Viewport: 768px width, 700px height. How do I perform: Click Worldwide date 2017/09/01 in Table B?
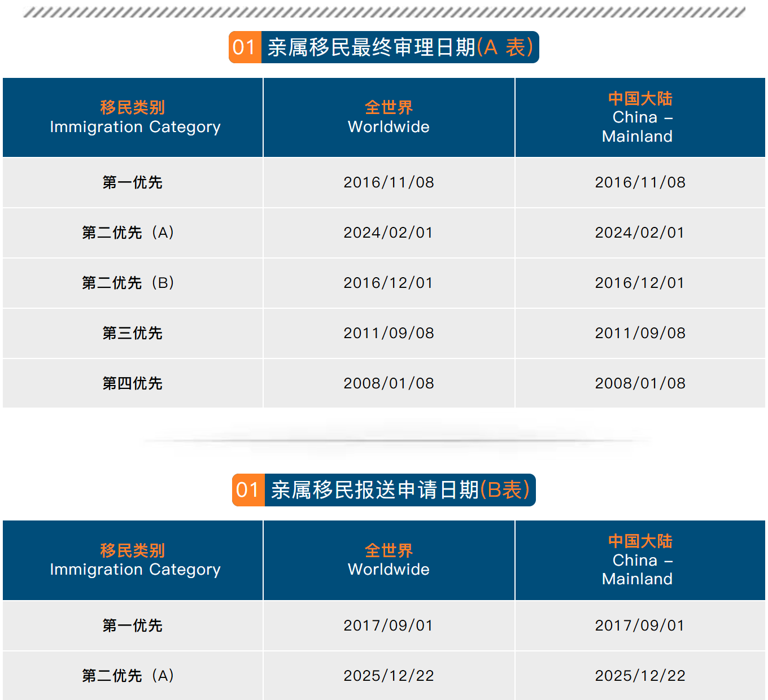tap(389, 625)
